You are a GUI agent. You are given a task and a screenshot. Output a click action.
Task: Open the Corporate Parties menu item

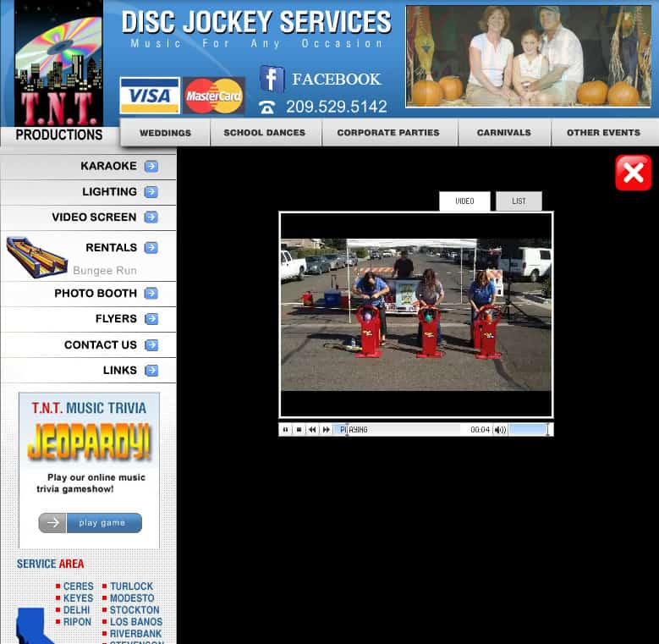pyautogui.click(x=388, y=133)
